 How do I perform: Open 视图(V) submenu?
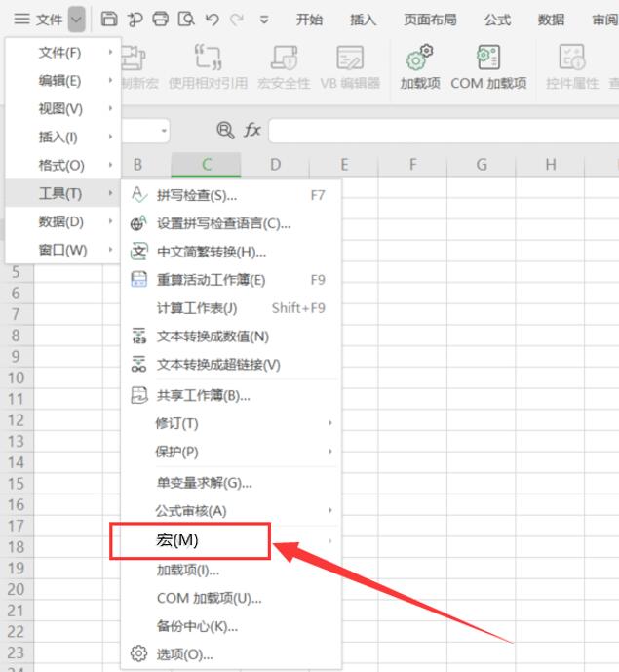(x=63, y=109)
